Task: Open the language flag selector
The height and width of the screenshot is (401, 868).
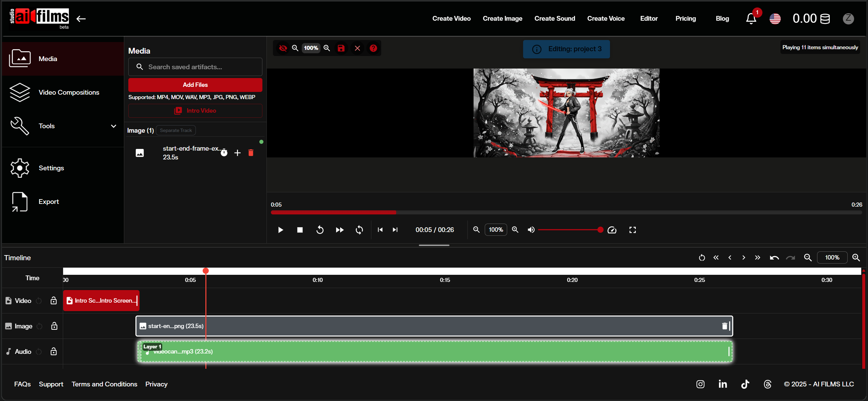Action: tap(775, 19)
